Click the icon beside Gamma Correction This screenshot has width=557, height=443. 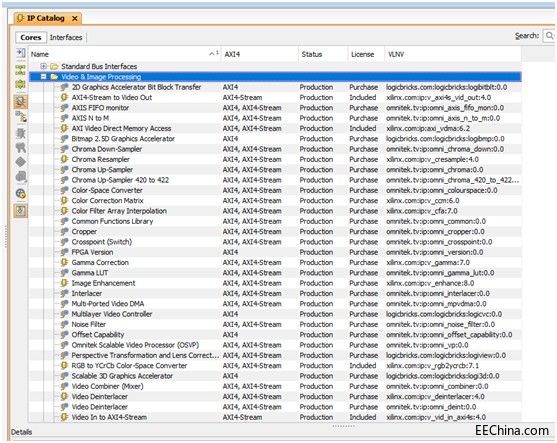pyautogui.click(x=64, y=262)
